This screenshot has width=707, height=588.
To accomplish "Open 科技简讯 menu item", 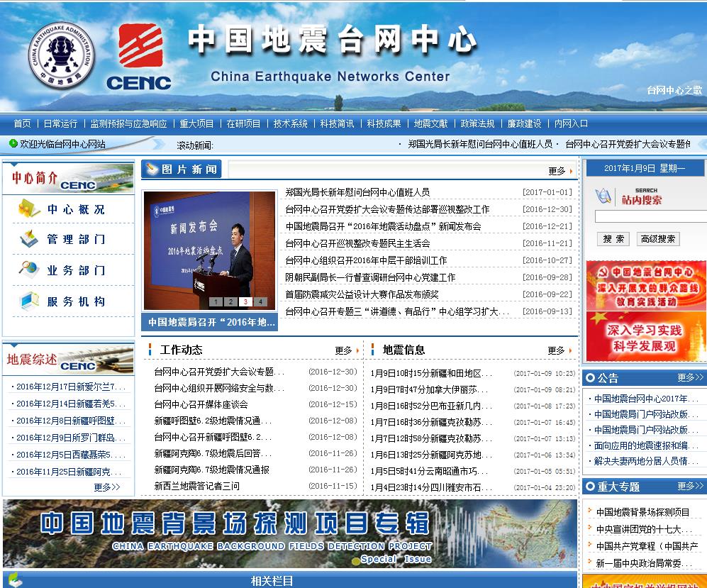I will point(338,123).
